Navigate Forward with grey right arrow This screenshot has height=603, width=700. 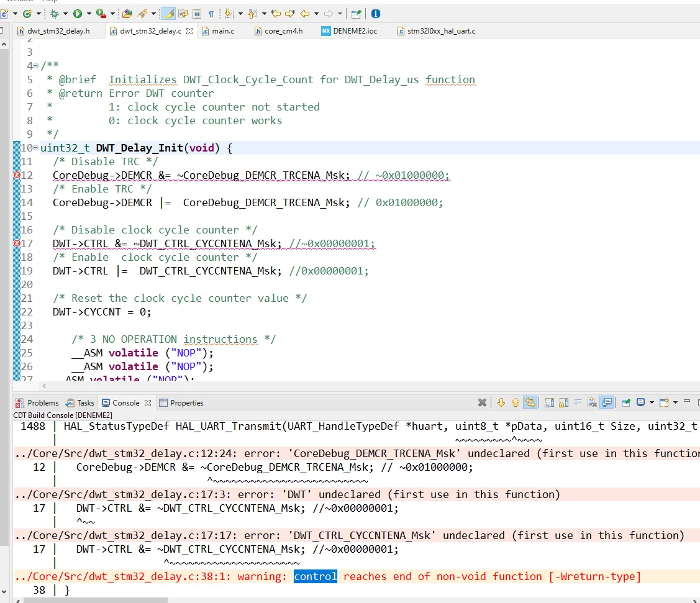tap(329, 14)
